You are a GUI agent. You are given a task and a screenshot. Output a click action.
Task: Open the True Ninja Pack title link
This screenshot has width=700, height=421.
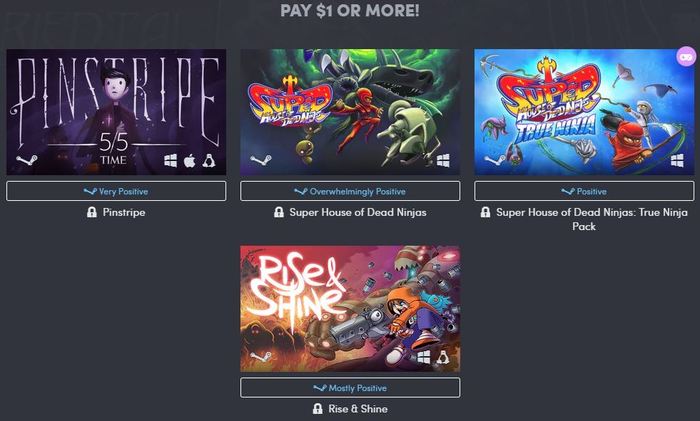point(592,219)
